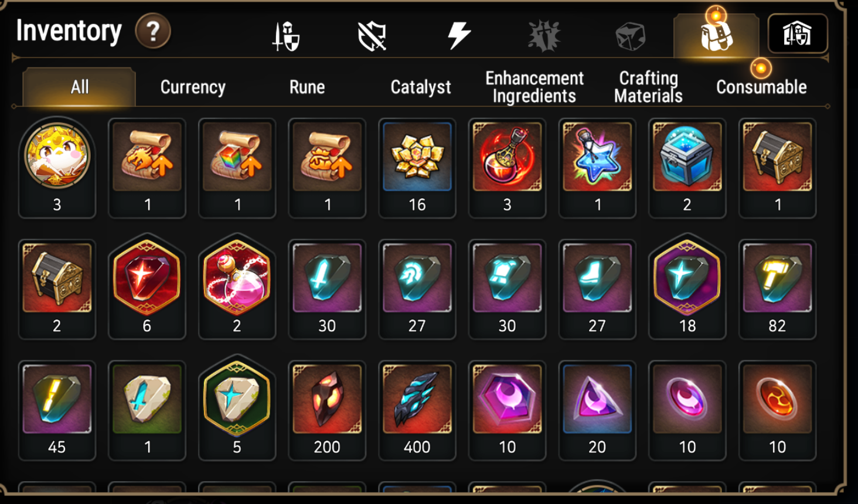The image size is (858, 504).
Task: Select the dark feather item with 400
Action: (417, 410)
